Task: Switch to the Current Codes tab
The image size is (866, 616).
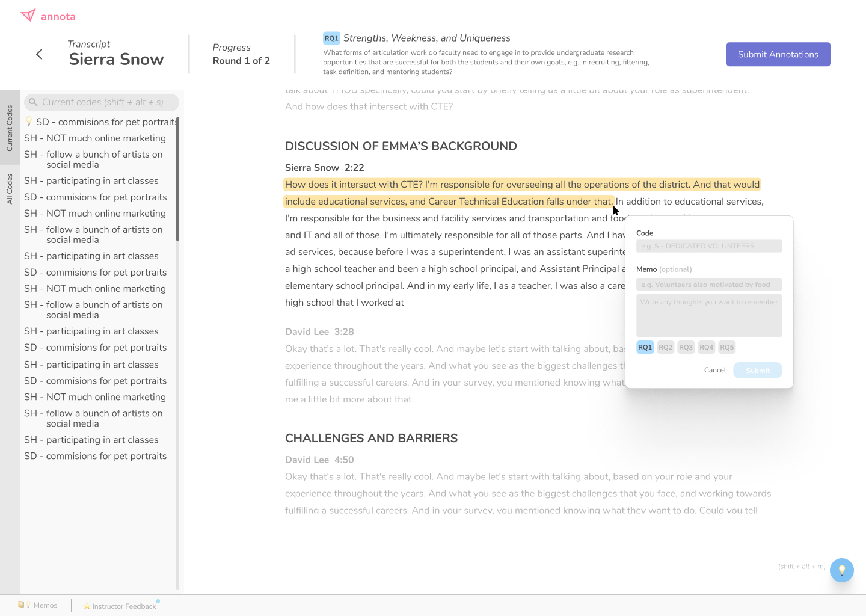Action: [x=10, y=128]
